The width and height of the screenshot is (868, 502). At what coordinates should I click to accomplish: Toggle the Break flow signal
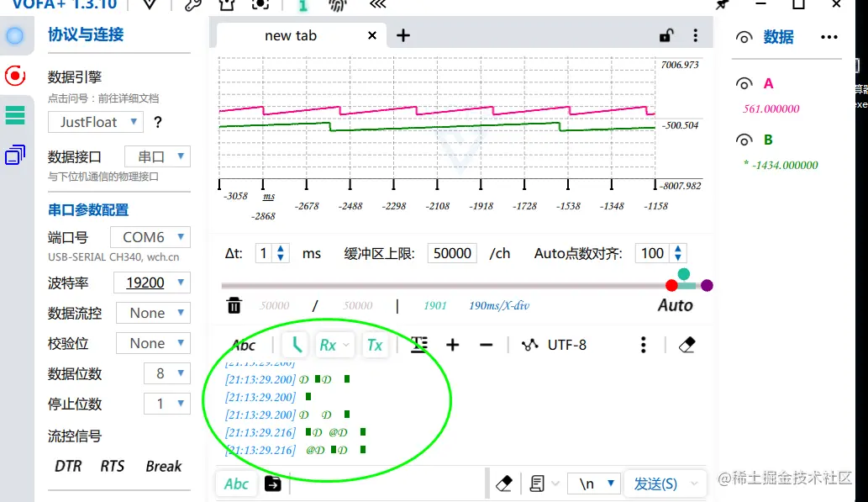point(163,466)
